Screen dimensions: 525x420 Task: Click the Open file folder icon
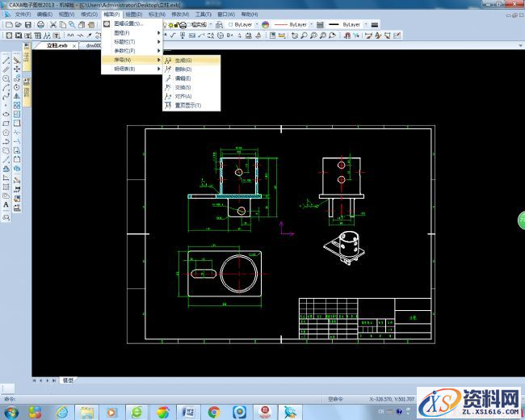[x=17, y=25]
